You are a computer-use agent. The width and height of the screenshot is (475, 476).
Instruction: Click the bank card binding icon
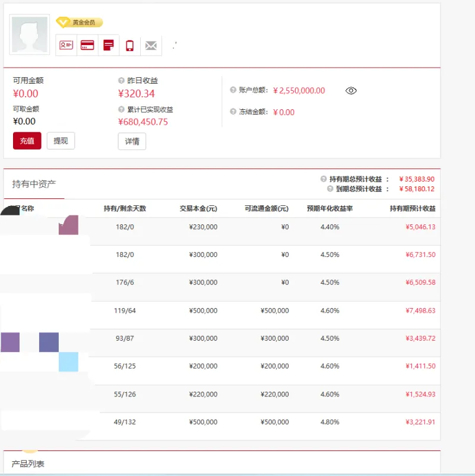pyautogui.click(x=87, y=46)
